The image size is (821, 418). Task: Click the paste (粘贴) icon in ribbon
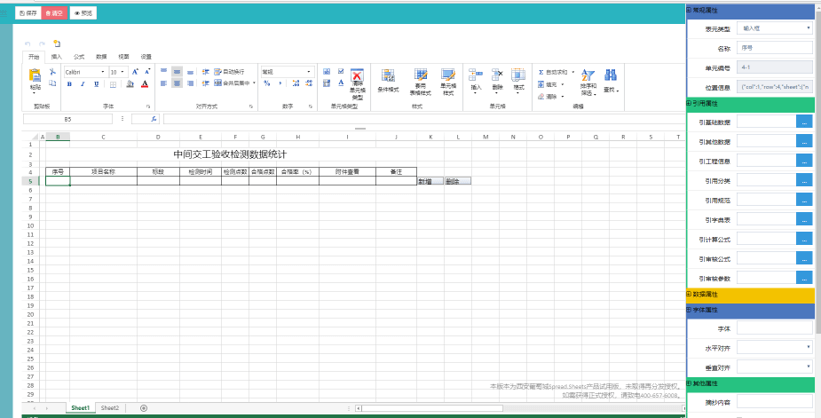pos(36,78)
